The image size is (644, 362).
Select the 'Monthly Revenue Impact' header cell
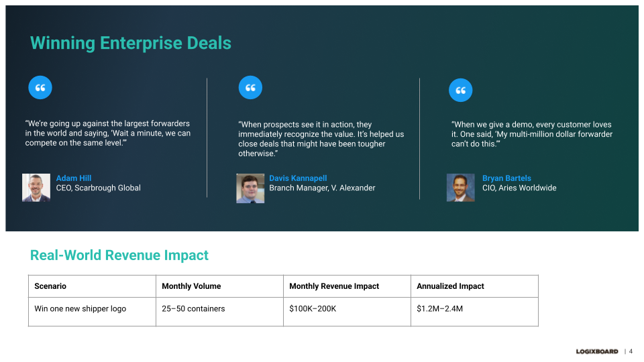(x=347, y=286)
